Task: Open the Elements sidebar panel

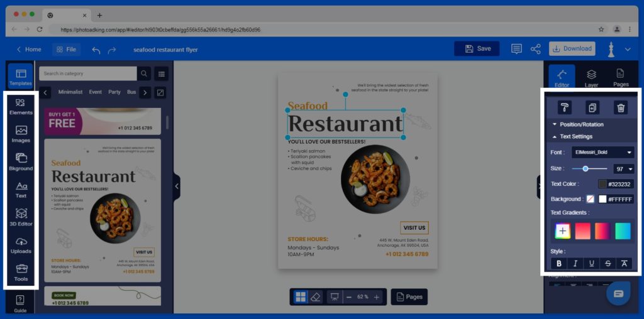Action: (21, 106)
